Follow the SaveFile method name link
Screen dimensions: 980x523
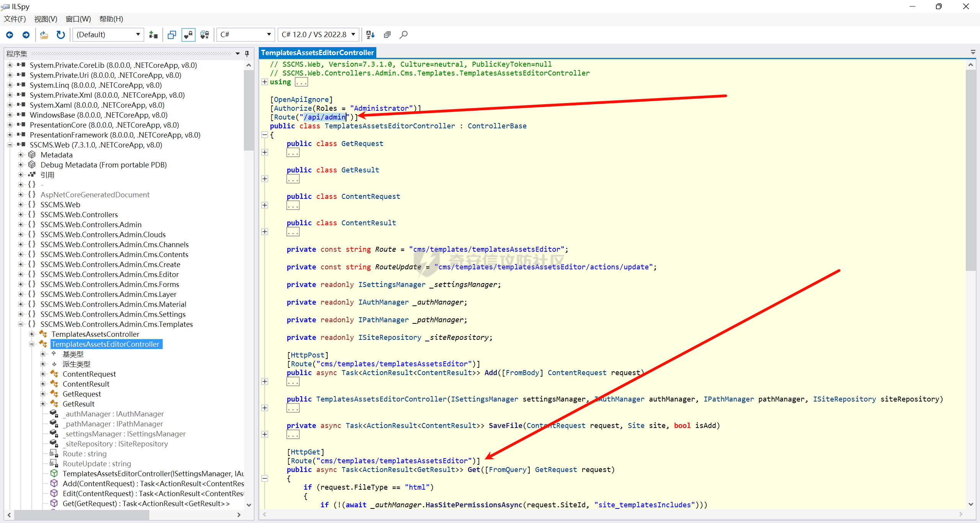(x=505, y=426)
